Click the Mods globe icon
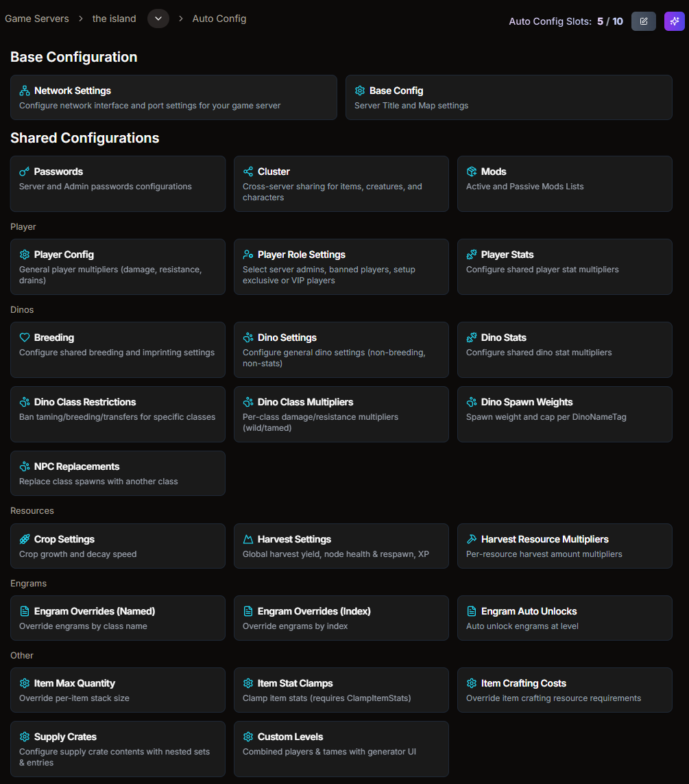Viewport: 689px width, 784px height. tap(471, 171)
